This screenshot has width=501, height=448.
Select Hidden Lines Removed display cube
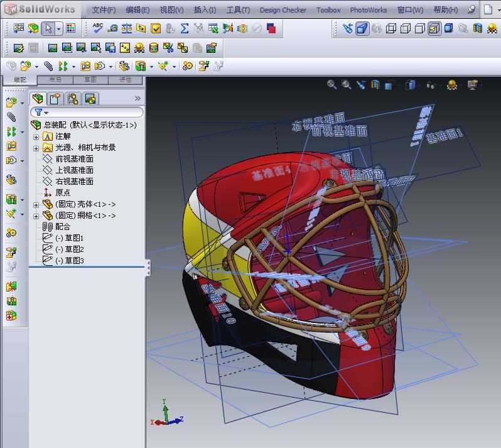coord(420,28)
